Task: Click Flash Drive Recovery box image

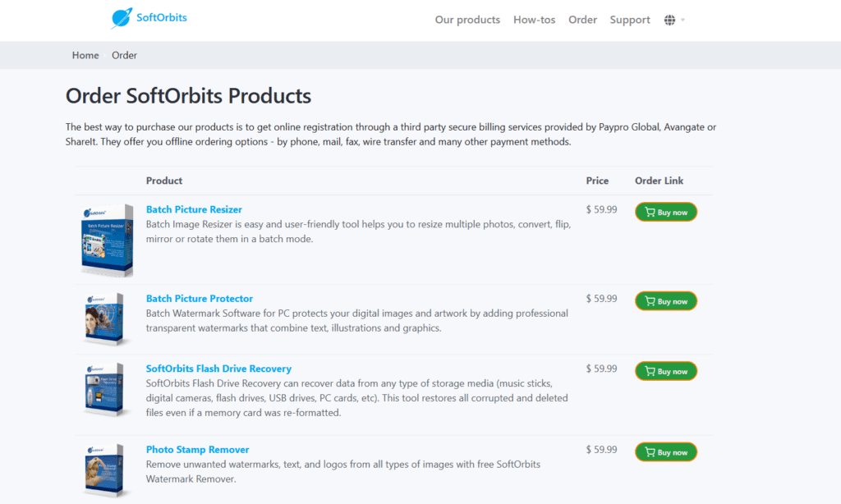Action: pos(104,390)
